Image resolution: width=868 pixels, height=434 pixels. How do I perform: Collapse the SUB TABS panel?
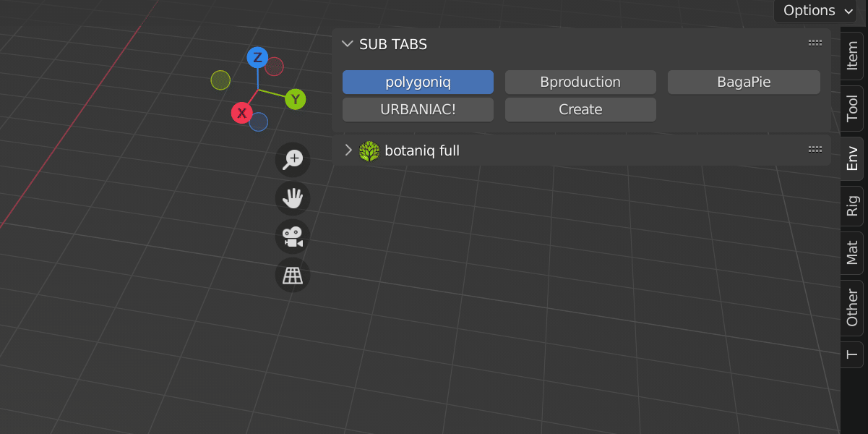347,44
